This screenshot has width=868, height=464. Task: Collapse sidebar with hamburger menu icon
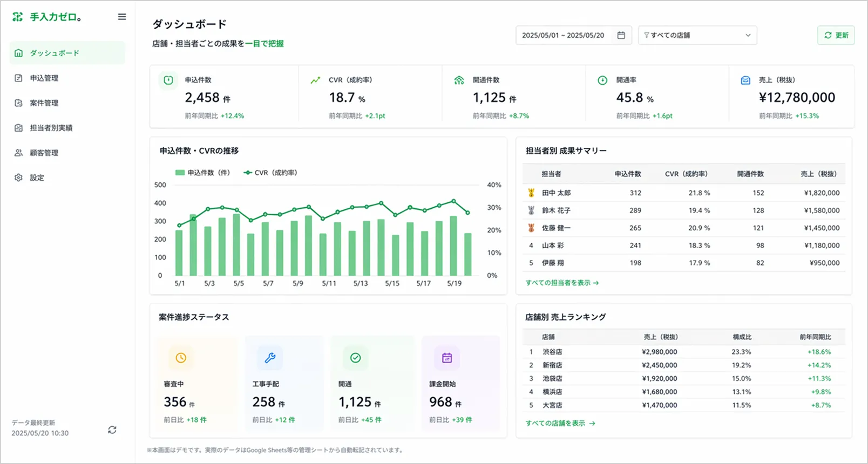[122, 17]
